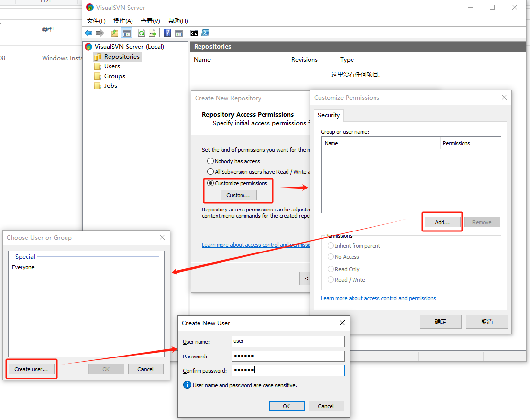Click the Remove button
This screenshot has height=420, width=530.
[x=482, y=222]
